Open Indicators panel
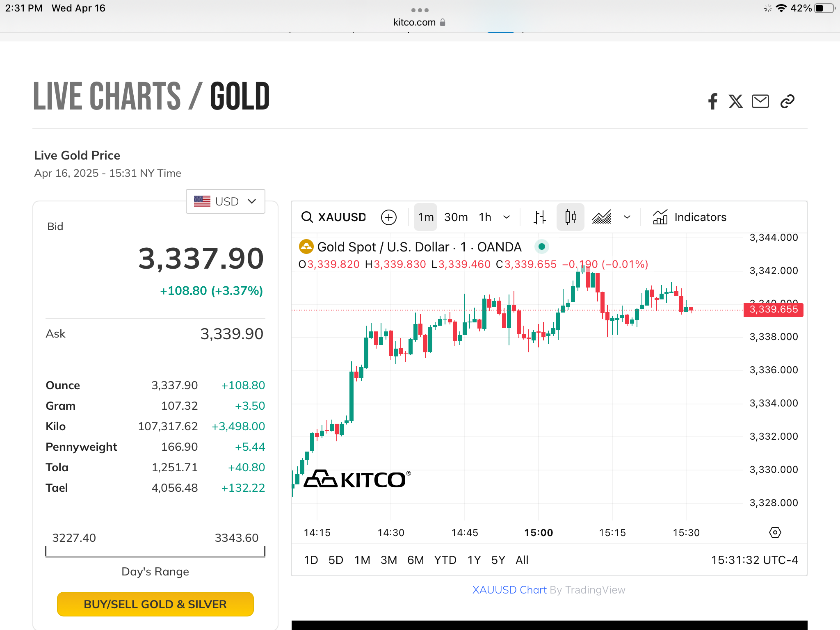 coord(689,217)
